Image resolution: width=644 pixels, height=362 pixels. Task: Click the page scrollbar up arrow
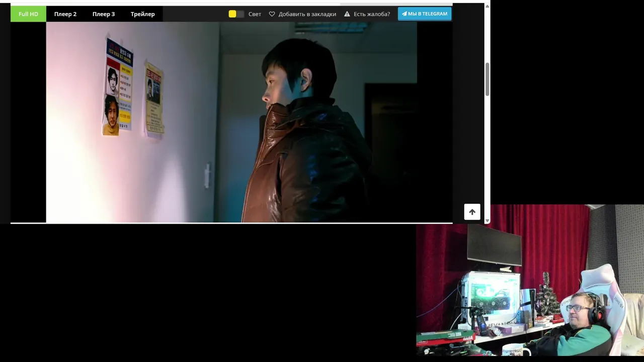pyautogui.click(x=487, y=6)
